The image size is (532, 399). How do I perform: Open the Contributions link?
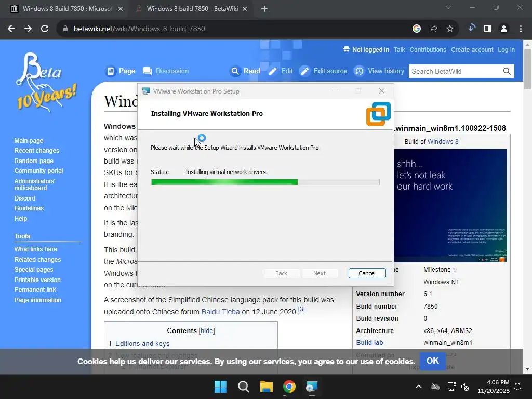pyautogui.click(x=428, y=49)
